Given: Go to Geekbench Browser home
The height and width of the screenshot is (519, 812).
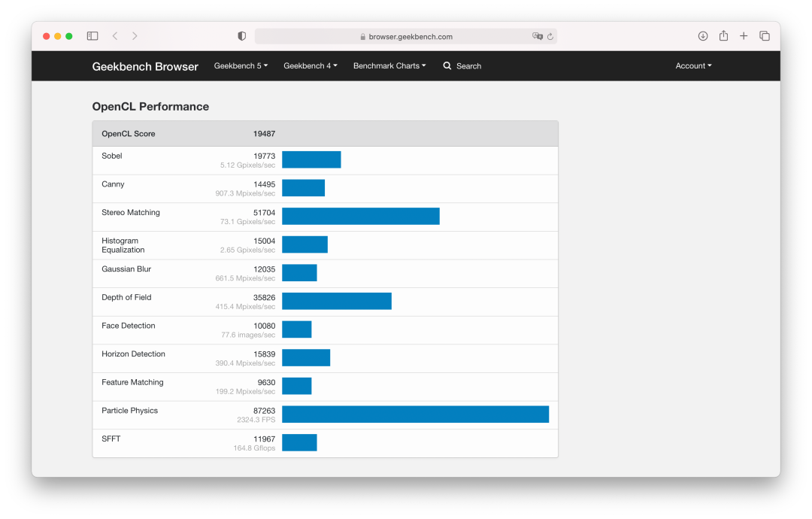Looking at the screenshot, I should click(x=145, y=66).
